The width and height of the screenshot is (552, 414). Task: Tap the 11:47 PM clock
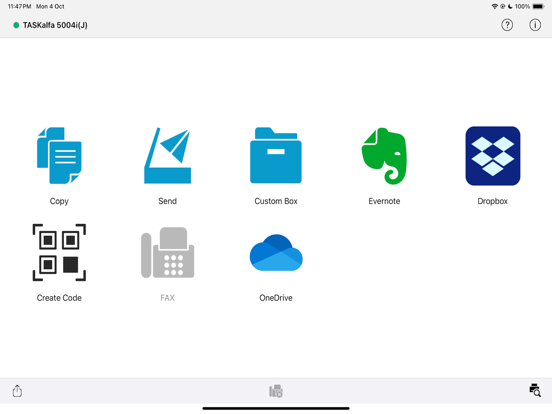pos(19,6)
